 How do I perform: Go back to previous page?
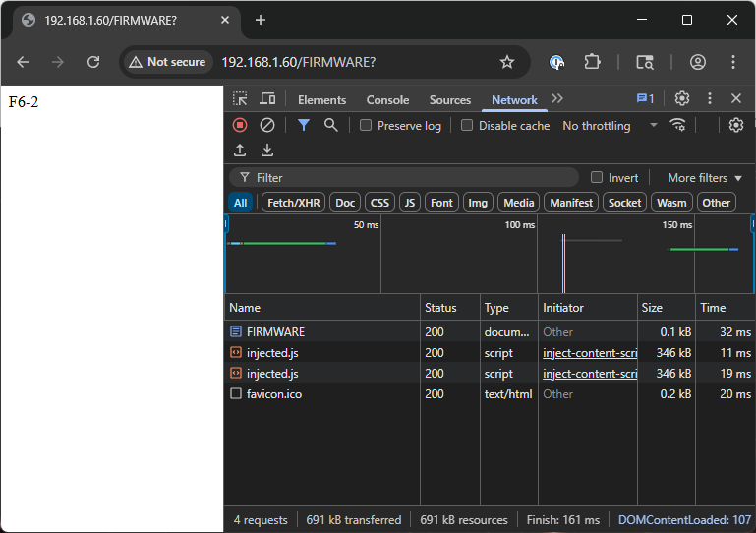coord(23,62)
